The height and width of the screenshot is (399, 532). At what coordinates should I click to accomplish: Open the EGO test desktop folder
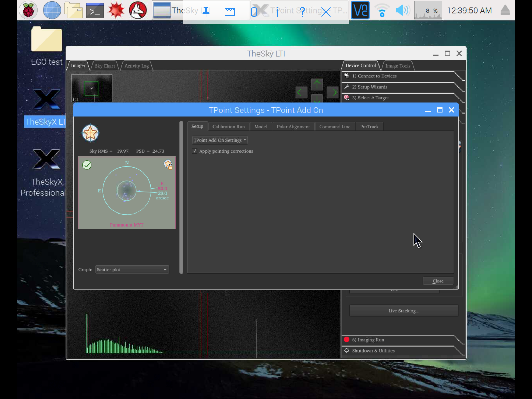click(47, 46)
